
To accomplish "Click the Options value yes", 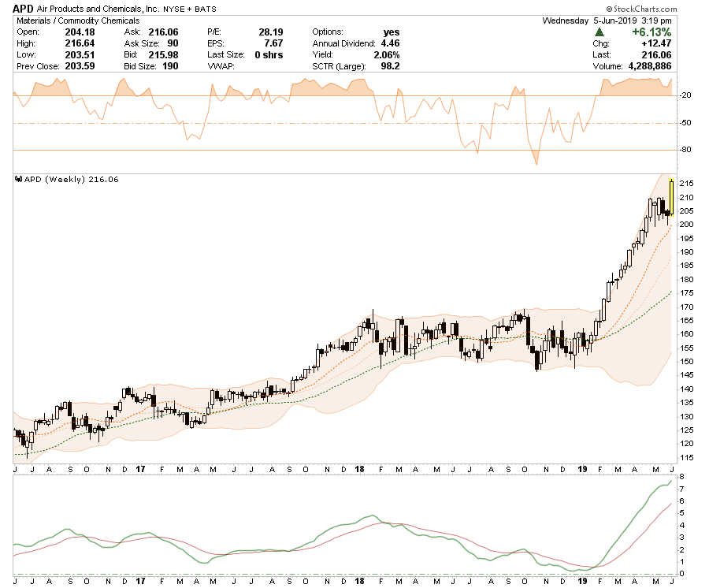I will pyautogui.click(x=392, y=32).
